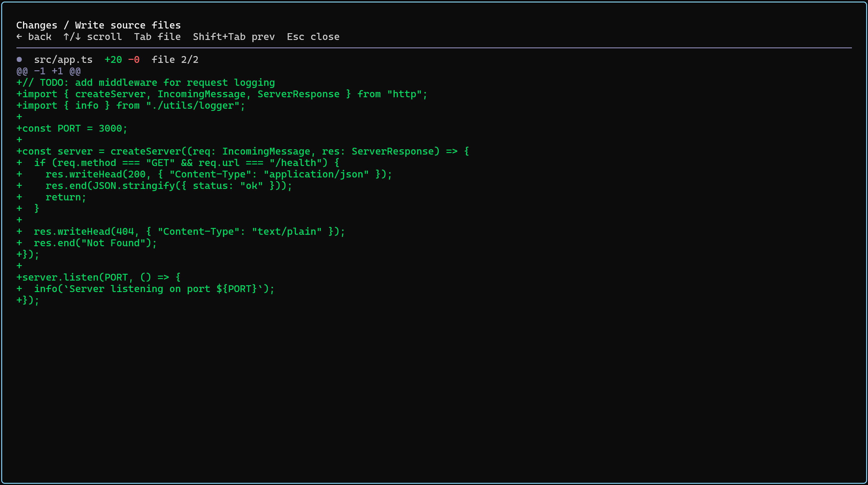The height and width of the screenshot is (485, 868).
Task: Click the '+20' additions count
Action: [x=113, y=60]
